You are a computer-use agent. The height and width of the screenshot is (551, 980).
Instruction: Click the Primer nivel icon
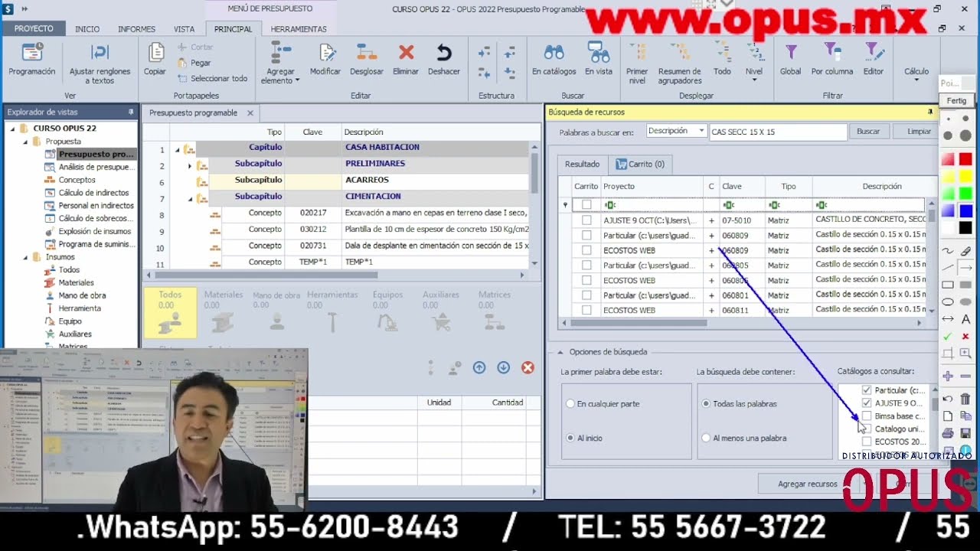tap(637, 53)
